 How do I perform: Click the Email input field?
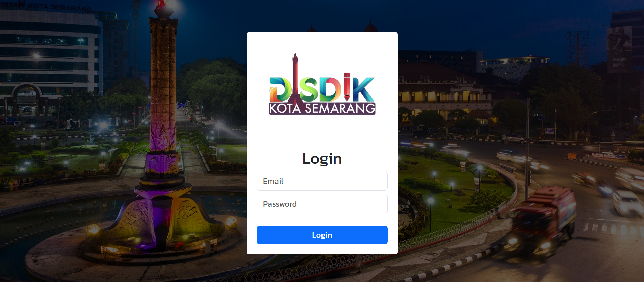click(322, 181)
